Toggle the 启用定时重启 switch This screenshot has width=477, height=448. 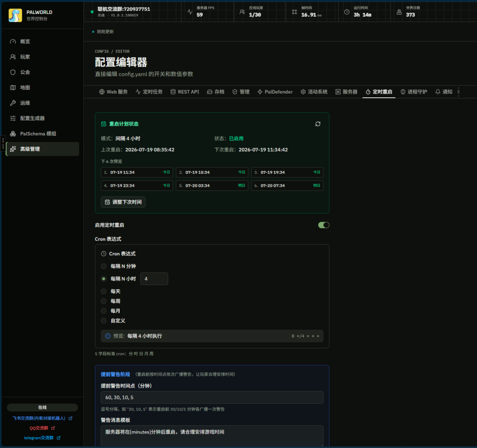click(323, 225)
